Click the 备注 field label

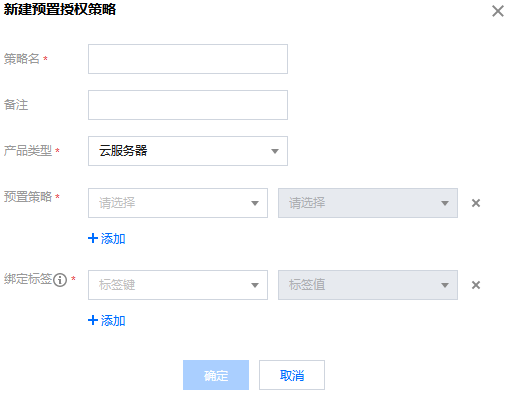pos(16,105)
